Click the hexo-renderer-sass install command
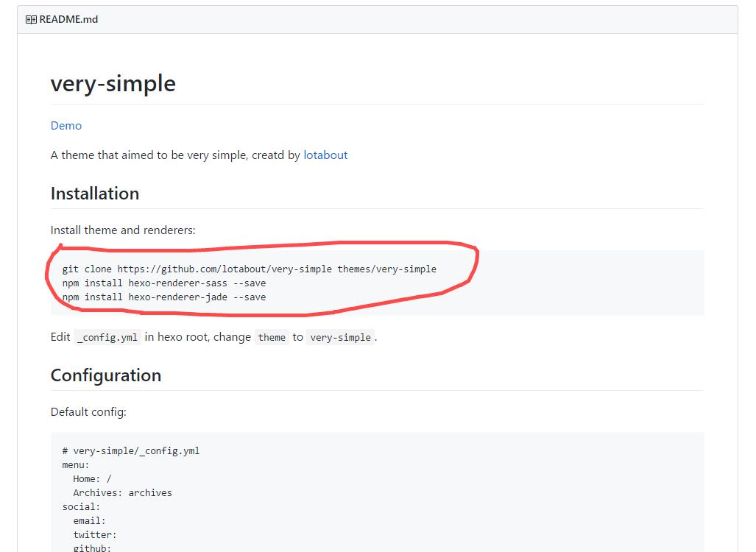The height and width of the screenshot is (552, 756). coord(164,283)
